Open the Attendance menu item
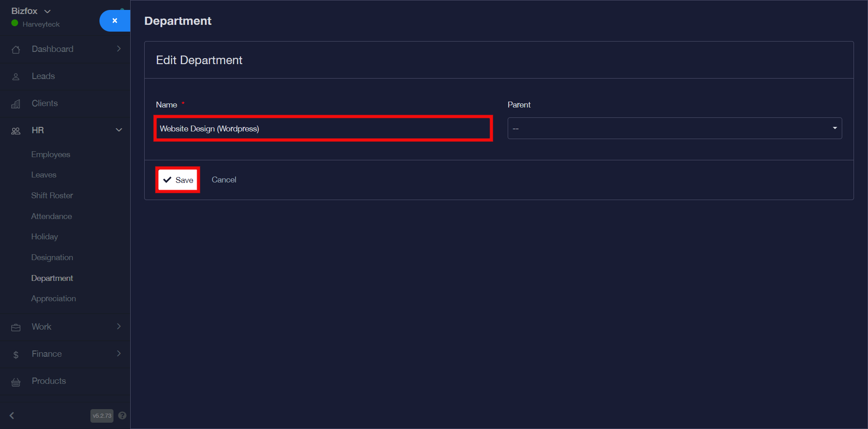The image size is (868, 429). [x=52, y=216]
